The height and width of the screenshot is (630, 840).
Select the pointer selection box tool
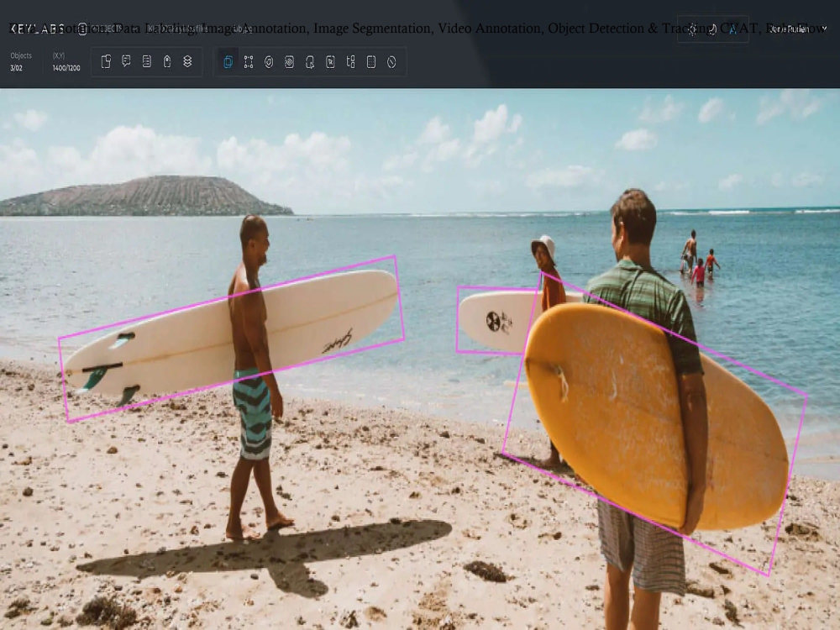pyautogui.click(x=330, y=62)
